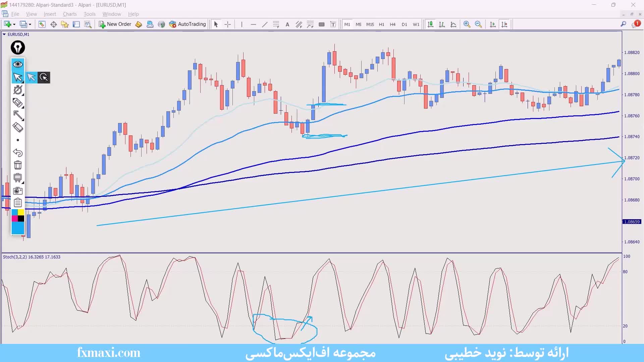The image size is (644, 362).
Task: Expand the EURUSD,M1 chart title arrow
Action: (4, 34)
